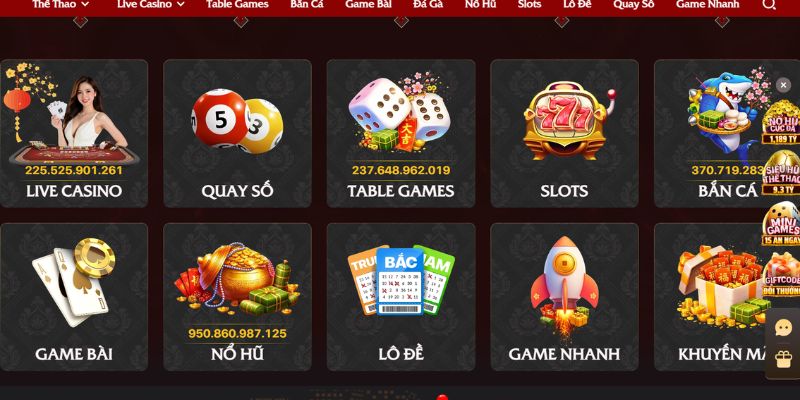The height and width of the screenshot is (400, 800).
Task: Expand the Thể Thao dropdown menu
Action: [x=61, y=5]
